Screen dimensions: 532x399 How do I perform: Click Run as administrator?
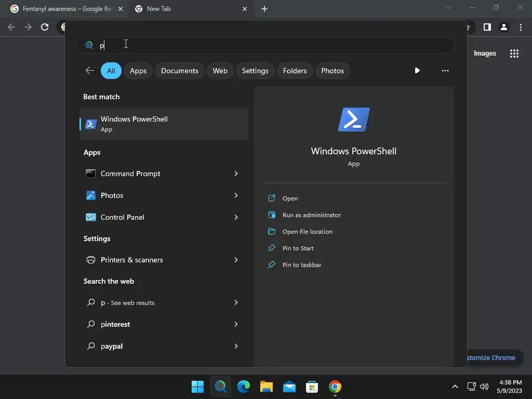point(312,215)
